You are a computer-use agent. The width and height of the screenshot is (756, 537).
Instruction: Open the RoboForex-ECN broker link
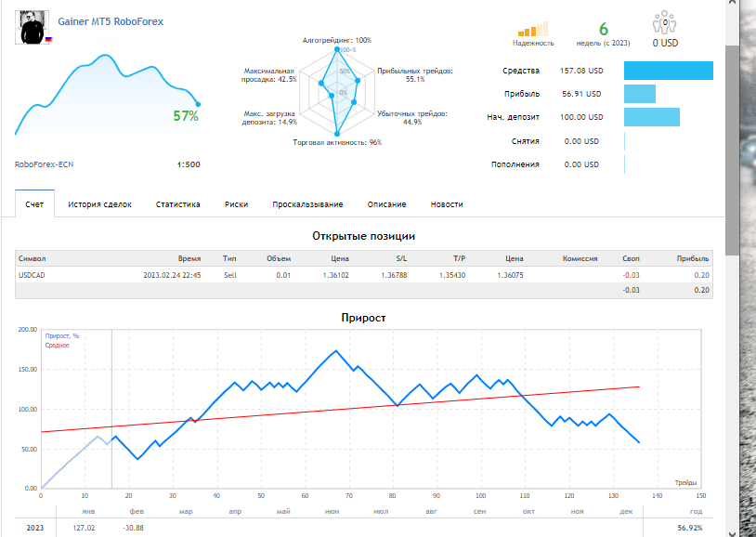tap(45, 164)
